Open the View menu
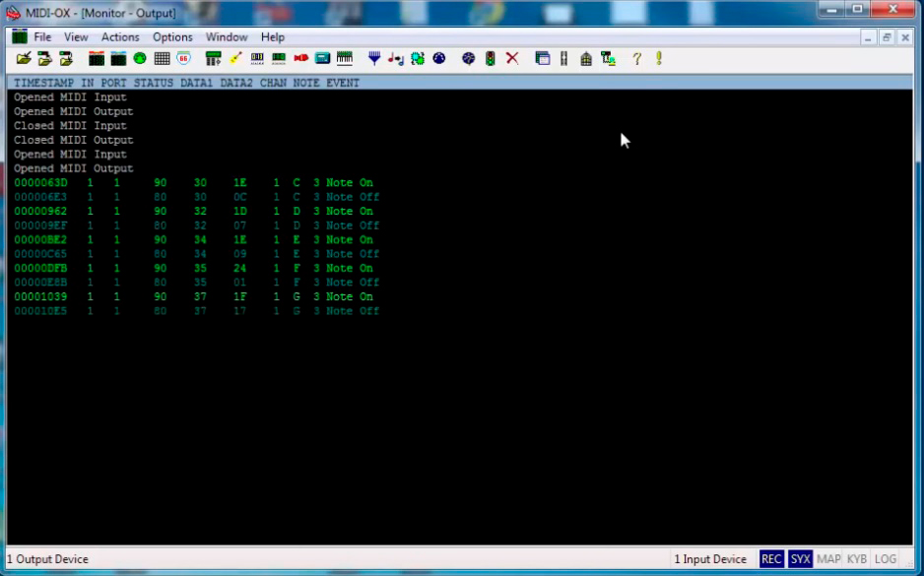 coord(76,37)
